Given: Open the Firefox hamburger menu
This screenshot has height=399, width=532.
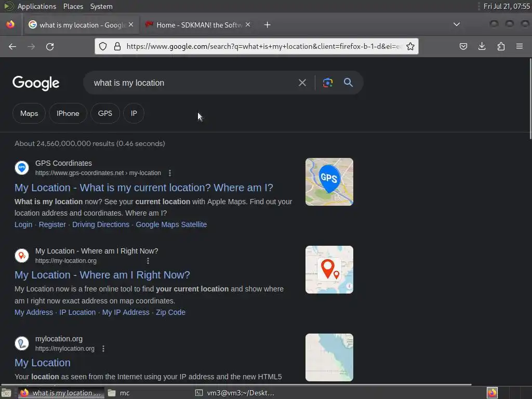Looking at the screenshot, I should tap(520, 46).
